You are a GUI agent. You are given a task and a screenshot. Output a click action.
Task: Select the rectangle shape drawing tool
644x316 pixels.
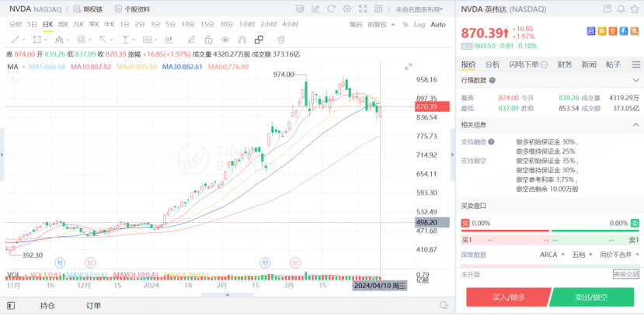pos(37,40)
